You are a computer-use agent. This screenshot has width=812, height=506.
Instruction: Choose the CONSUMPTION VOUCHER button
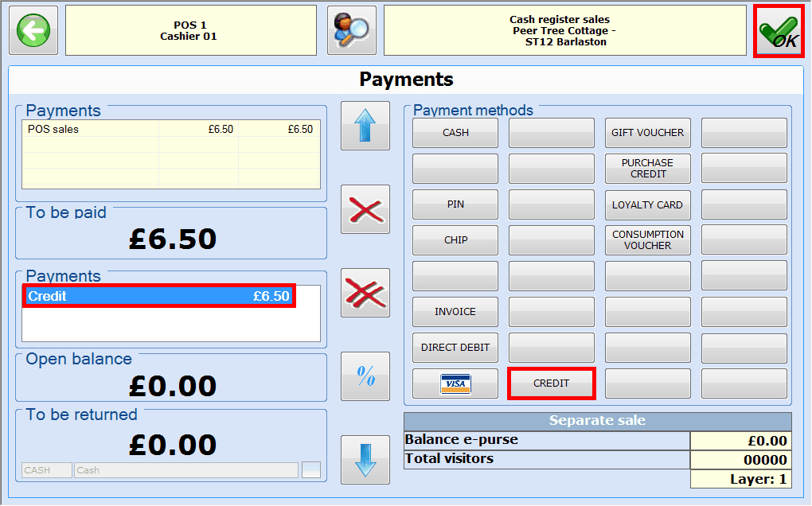[x=647, y=240]
